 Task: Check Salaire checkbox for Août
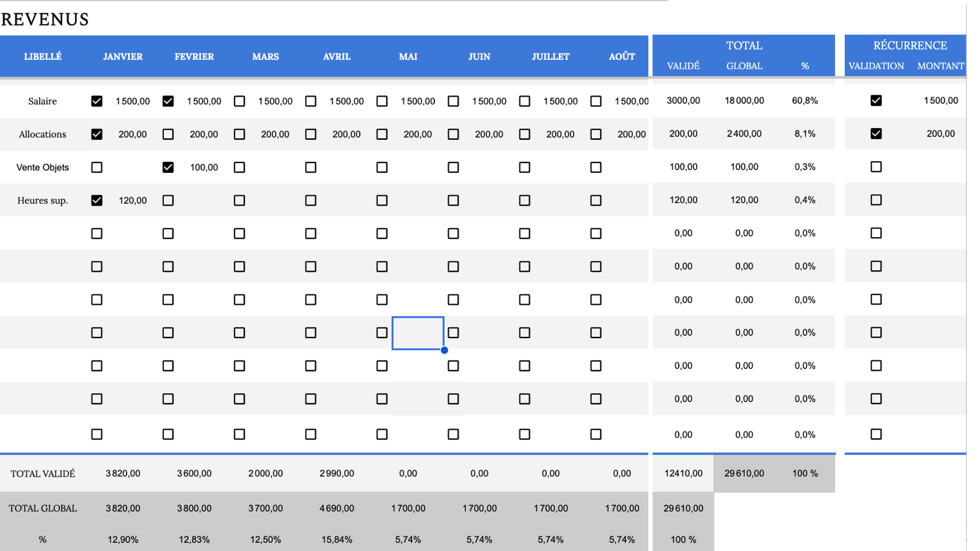[596, 101]
